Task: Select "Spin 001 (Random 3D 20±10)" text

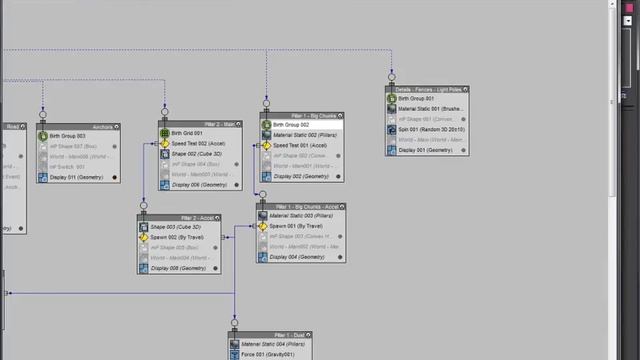Action: pos(431,129)
